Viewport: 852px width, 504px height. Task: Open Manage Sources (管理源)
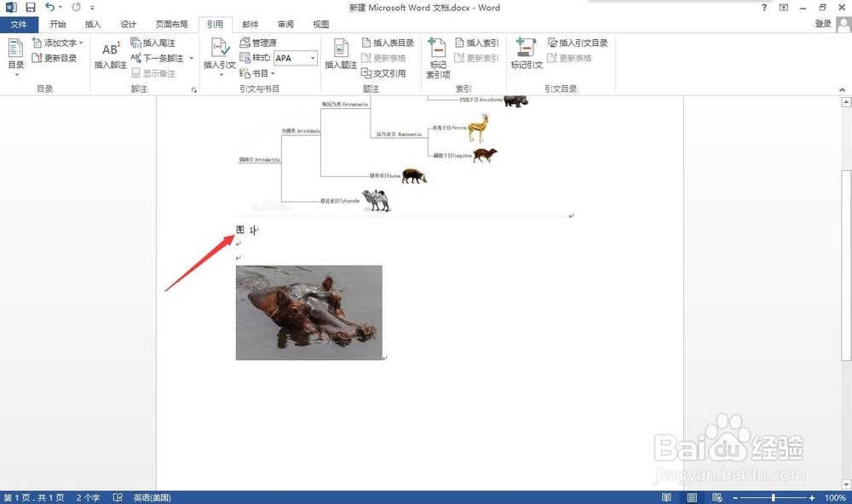point(258,43)
